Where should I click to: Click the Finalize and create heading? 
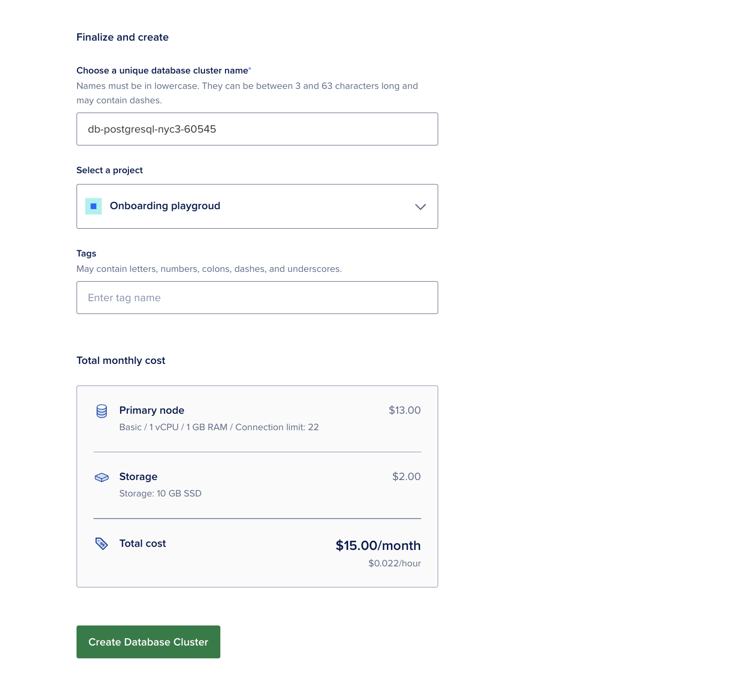tap(122, 37)
